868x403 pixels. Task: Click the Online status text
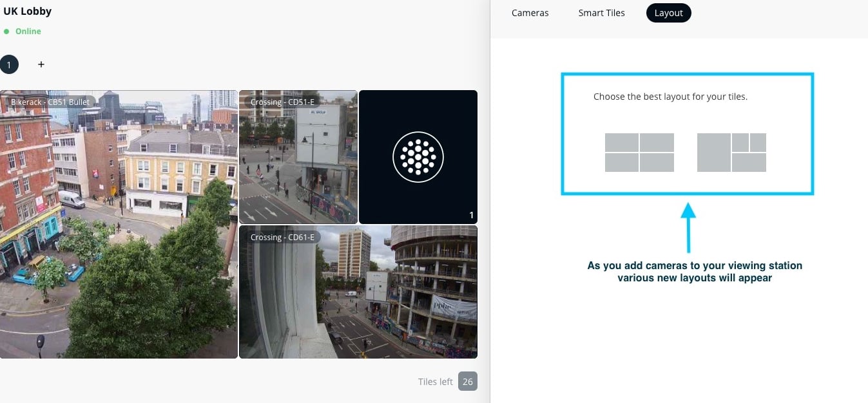click(x=28, y=32)
